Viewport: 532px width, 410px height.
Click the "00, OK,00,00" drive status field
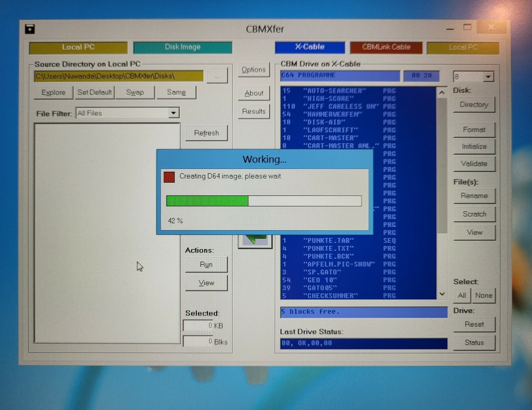pyautogui.click(x=364, y=344)
